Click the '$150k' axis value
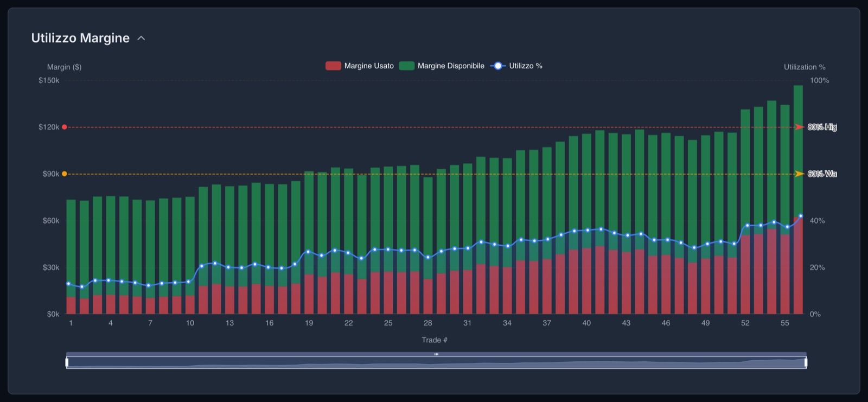The width and height of the screenshot is (868, 402). [x=49, y=80]
